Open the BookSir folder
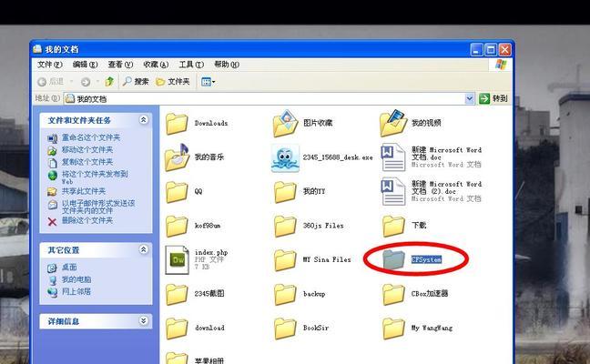Image resolution: width=590 pixels, height=364 pixels. 285,329
